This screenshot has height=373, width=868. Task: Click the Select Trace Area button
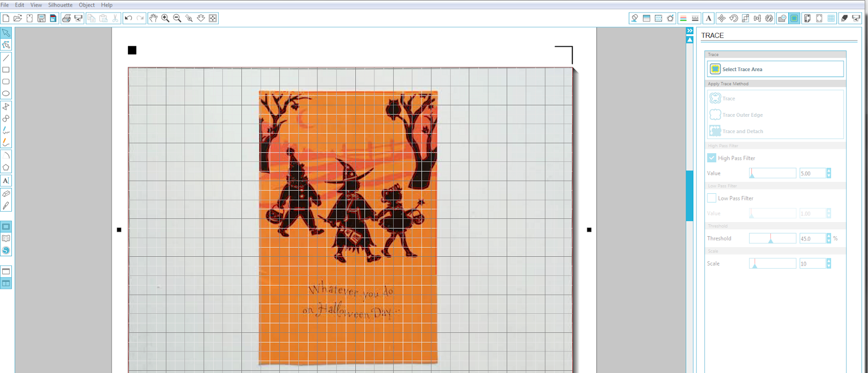click(775, 69)
